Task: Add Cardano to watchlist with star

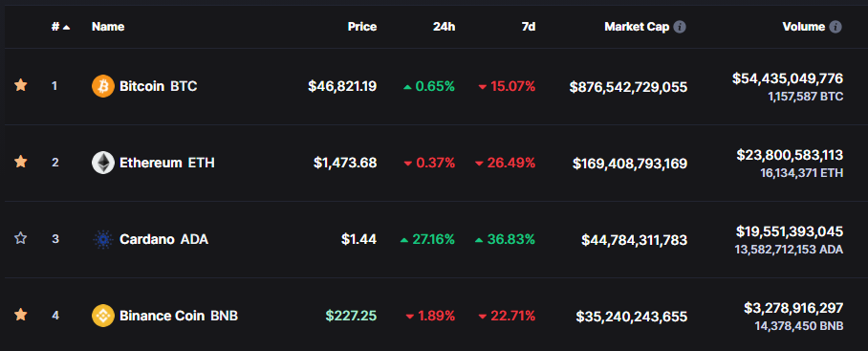Action: [20, 238]
